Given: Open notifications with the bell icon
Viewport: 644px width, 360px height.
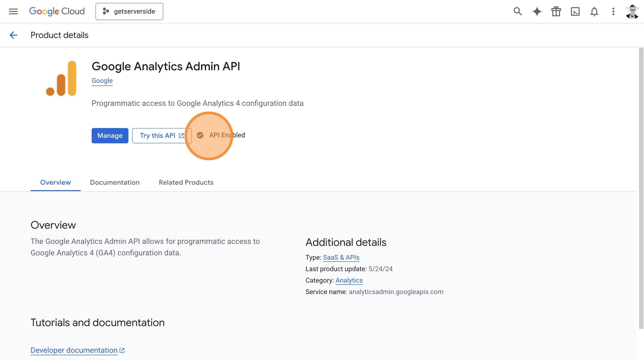Looking at the screenshot, I should click(x=595, y=11).
